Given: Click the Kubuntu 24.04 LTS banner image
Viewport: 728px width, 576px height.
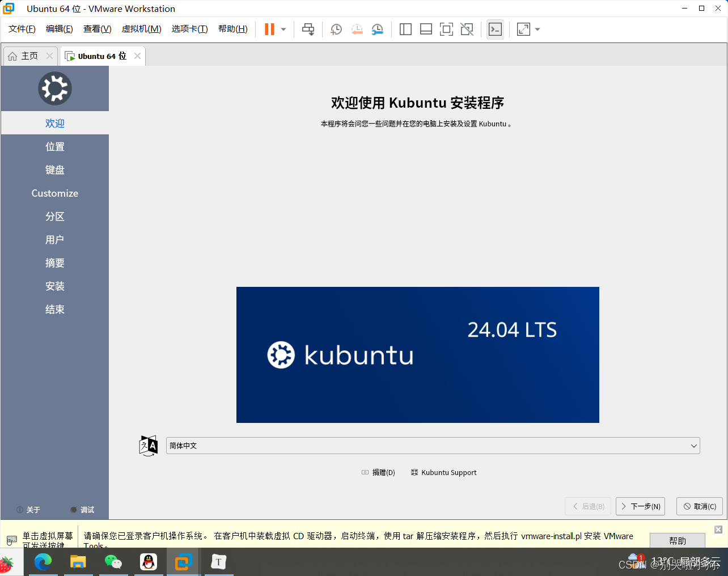Looking at the screenshot, I should click(418, 355).
